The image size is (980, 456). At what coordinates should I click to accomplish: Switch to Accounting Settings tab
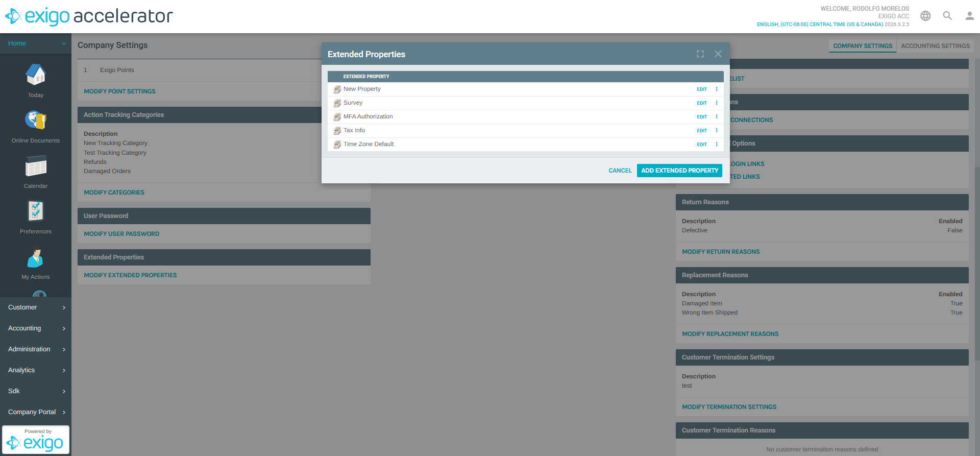pos(935,46)
